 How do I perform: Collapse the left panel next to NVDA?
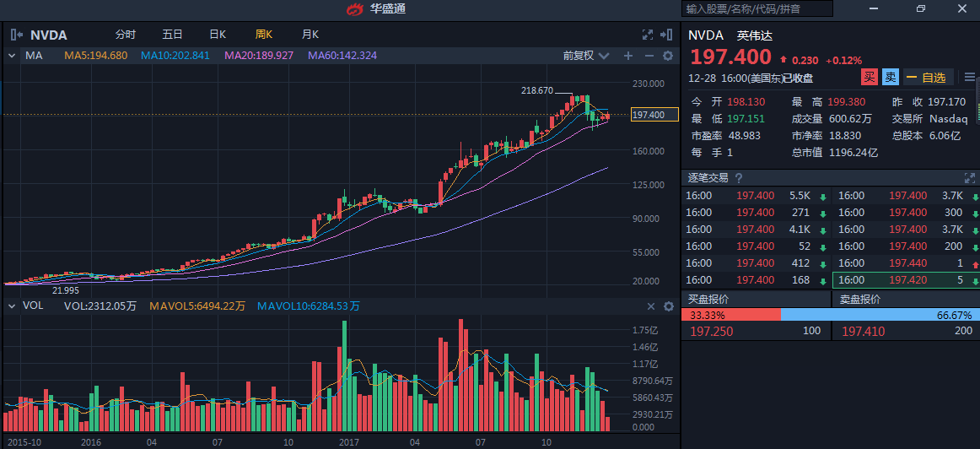16,35
